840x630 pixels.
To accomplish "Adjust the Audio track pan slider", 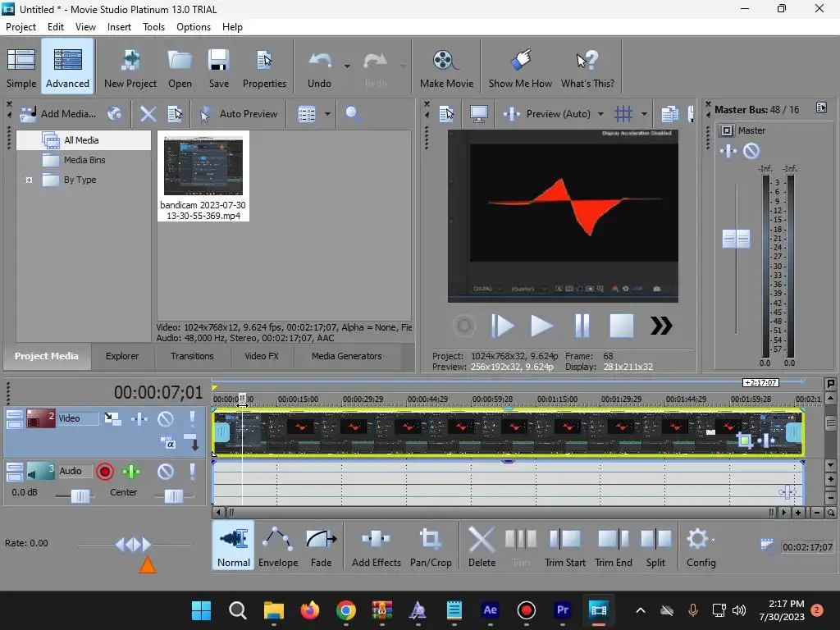I will (x=174, y=496).
